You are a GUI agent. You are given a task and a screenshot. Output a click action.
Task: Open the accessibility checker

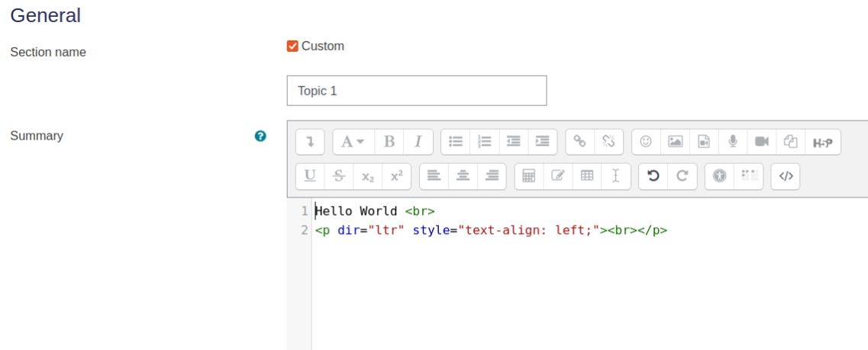click(719, 176)
